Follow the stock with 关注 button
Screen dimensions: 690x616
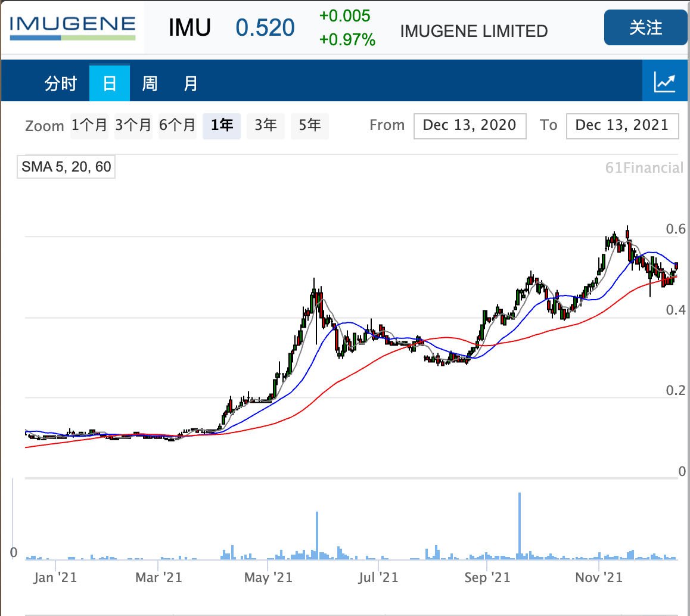pyautogui.click(x=645, y=28)
